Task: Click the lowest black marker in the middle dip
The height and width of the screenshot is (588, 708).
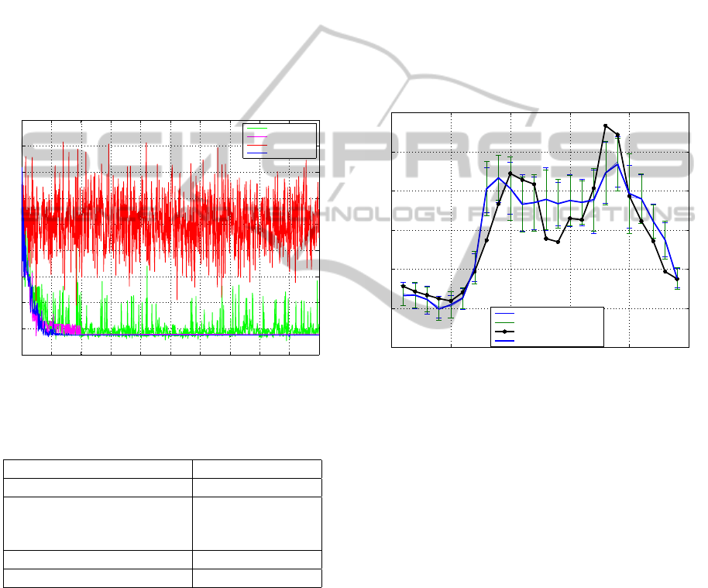Action: tap(558, 242)
